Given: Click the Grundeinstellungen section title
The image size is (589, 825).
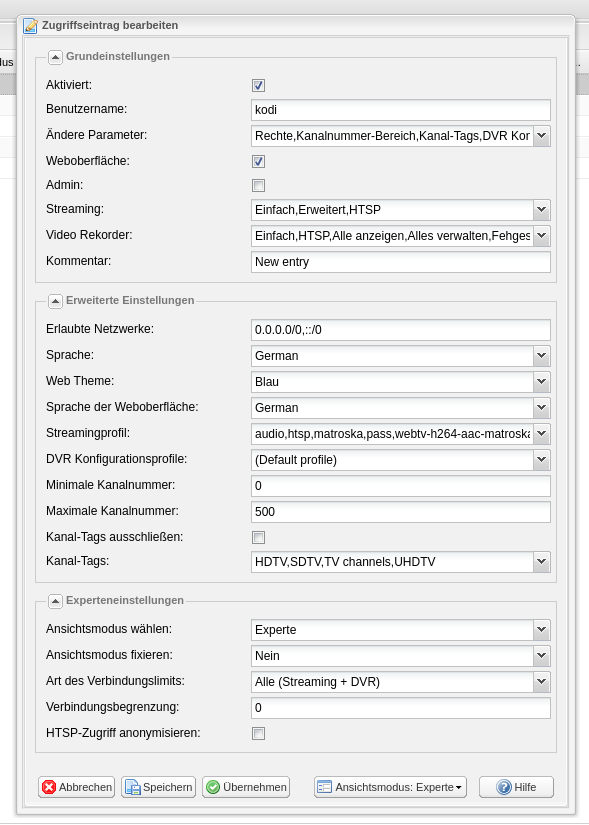Looking at the screenshot, I should click(118, 56).
